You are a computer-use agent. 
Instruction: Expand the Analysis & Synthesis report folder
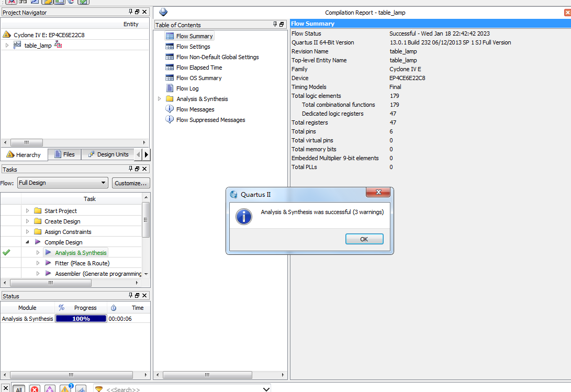(160, 99)
